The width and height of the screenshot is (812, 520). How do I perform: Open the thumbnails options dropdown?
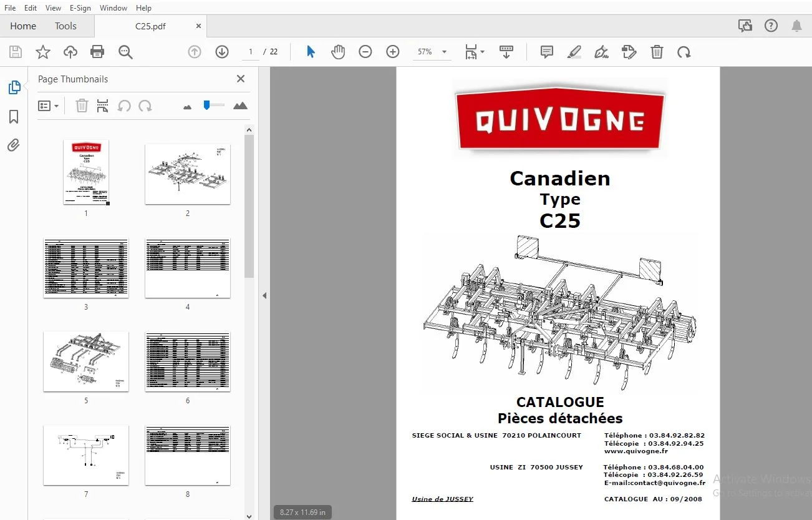click(x=49, y=106)
